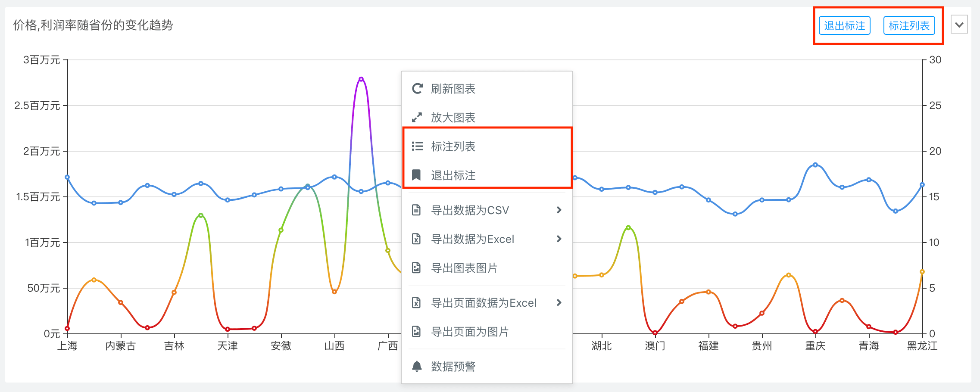
Task: Click the 退出标注 button at top right
Action: tap(844, 26)
